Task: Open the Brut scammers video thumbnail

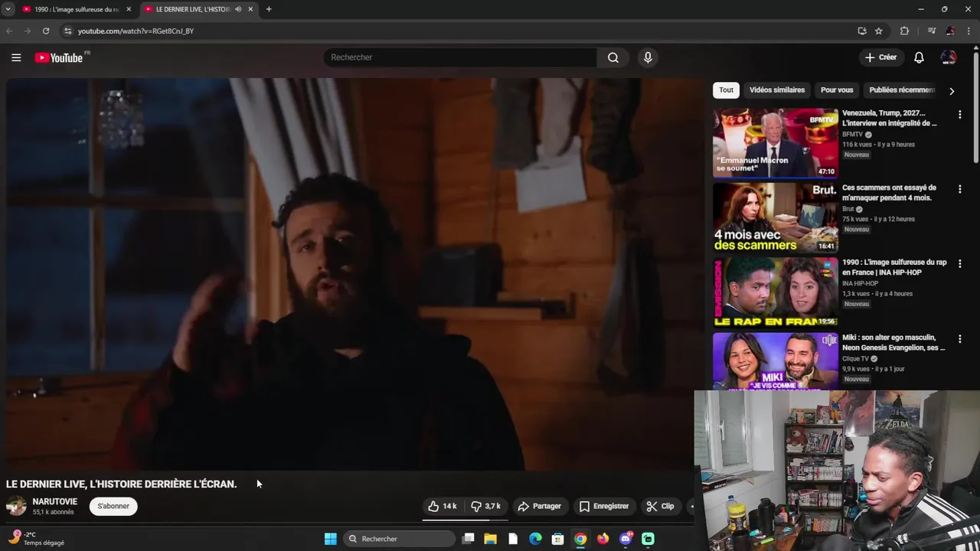Action: (776, 217)
